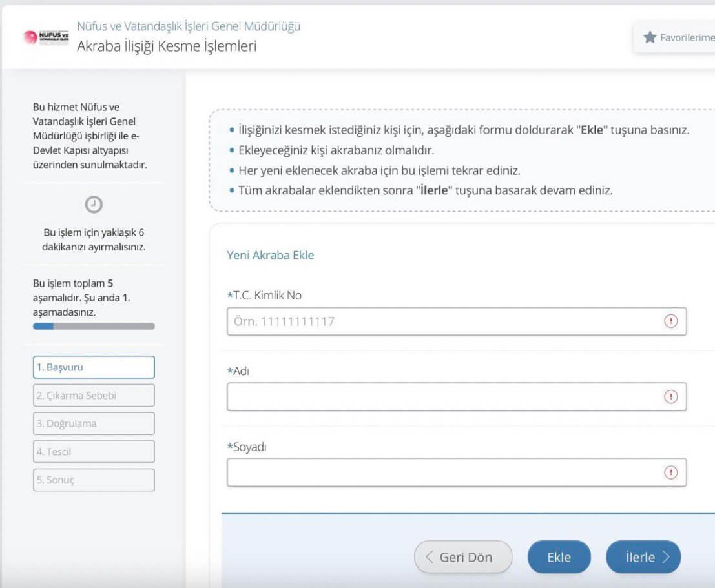This screenshot has height=588, width=715.
Task: Click the warning icon in Soyadı field
Action: pyautogui.click(x=671, y=472)
